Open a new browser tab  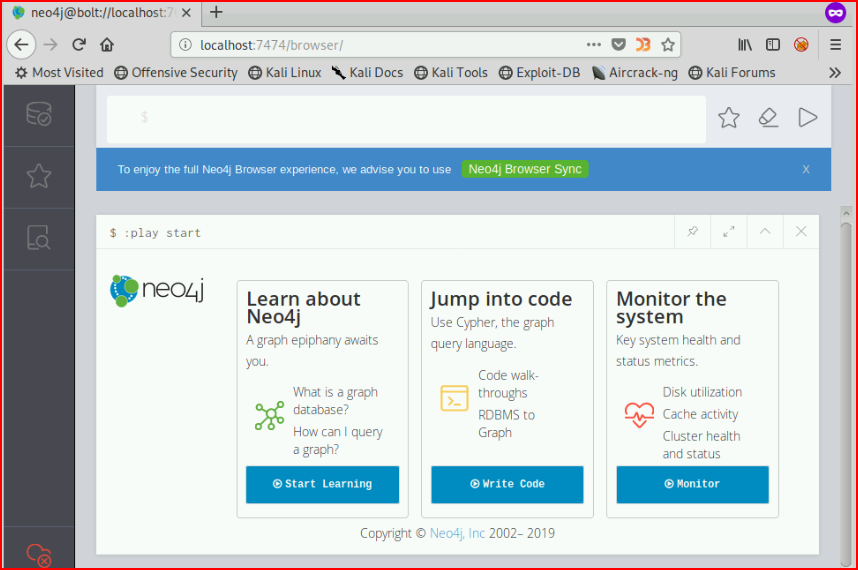[x=216, y=12]
